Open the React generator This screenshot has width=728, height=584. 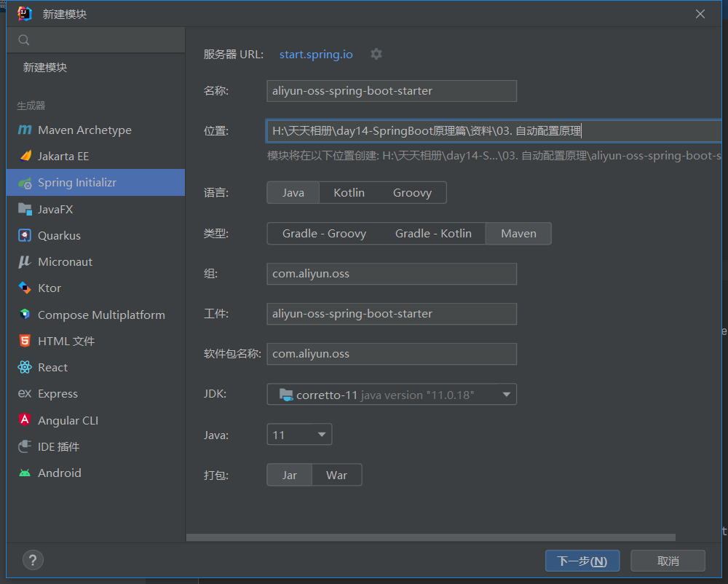52,367
